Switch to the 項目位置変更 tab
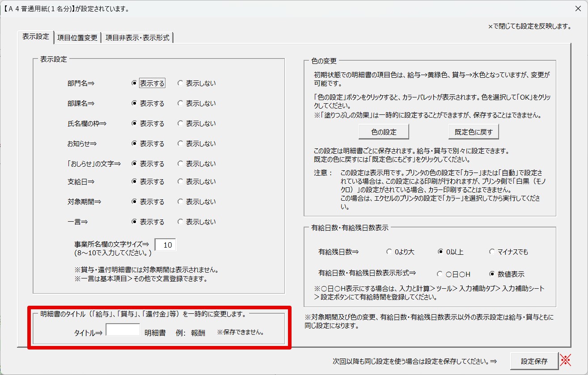 click(x=77, y=38)
